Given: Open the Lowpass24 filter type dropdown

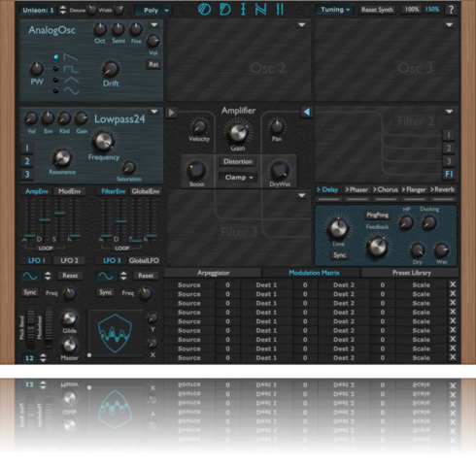Looking at the screenshot, I should pyautogui.click(x=154, y=112).
